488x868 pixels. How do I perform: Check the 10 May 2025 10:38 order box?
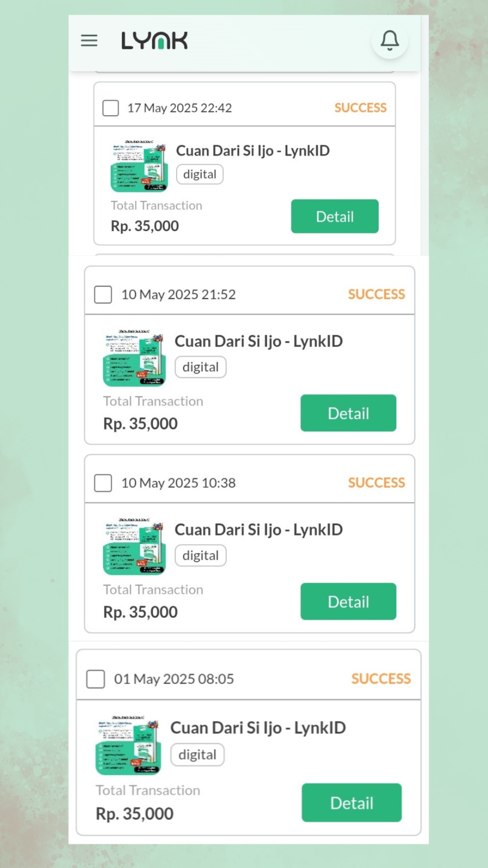(x=103, y=483)
